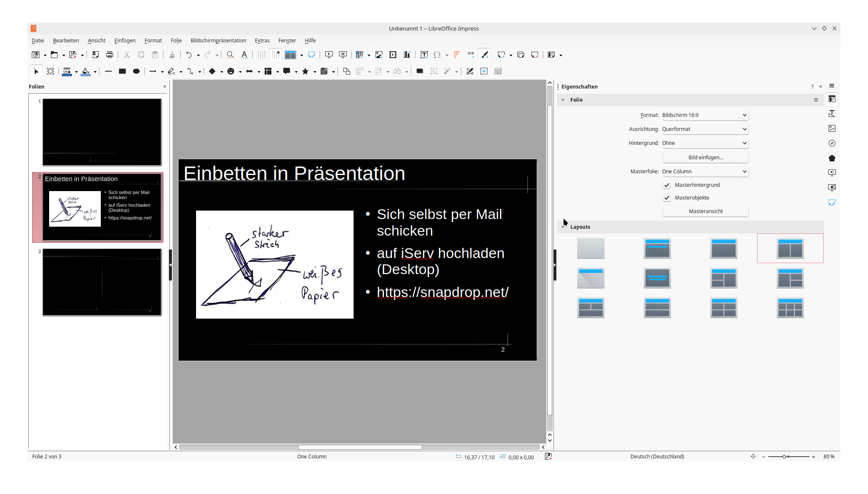Open the Bildschirmpräsentation menu
This screenshot has height=494, width=868.
point(218,41)
